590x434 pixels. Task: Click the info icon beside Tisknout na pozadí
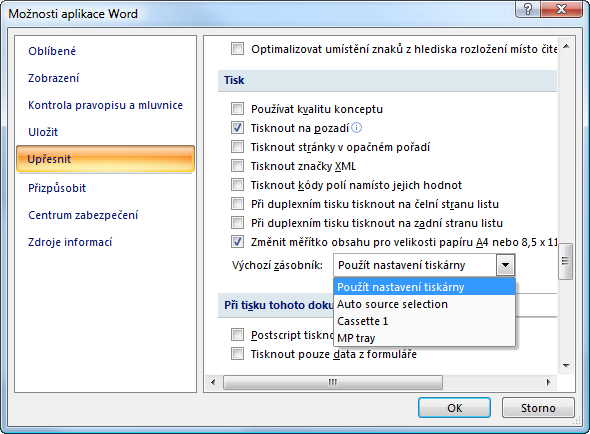[x=356, y=128]
